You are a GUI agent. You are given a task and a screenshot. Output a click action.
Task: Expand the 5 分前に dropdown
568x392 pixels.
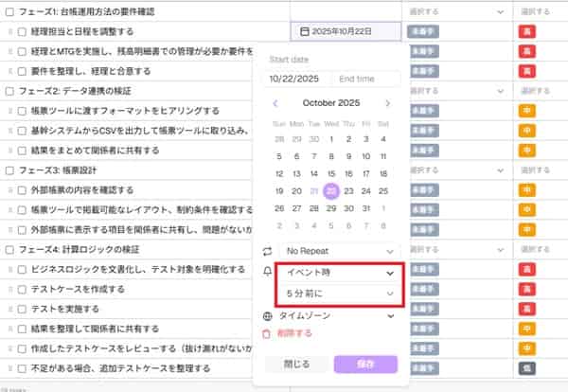click(337, 294)
